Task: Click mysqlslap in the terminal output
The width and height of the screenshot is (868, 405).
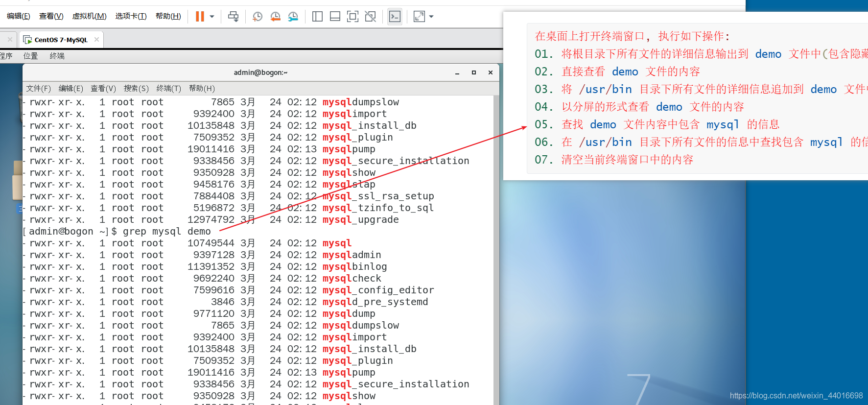Action: coord(349,184)
